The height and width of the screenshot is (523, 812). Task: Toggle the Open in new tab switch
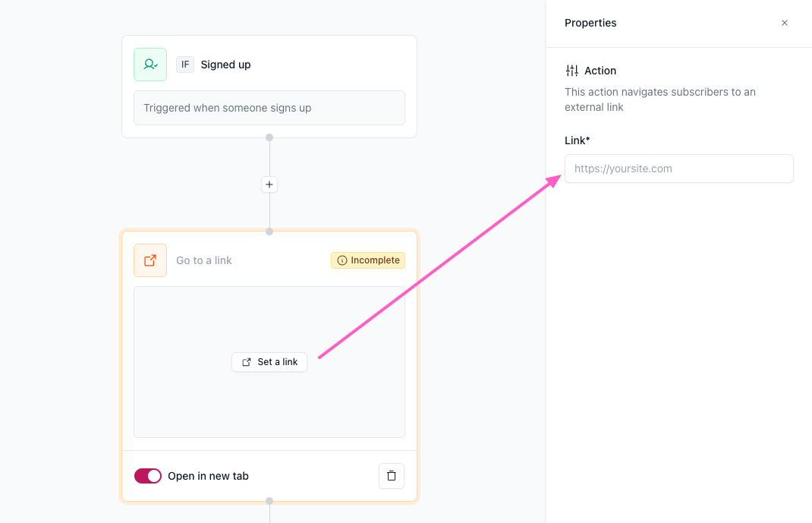tap(148, 476)
